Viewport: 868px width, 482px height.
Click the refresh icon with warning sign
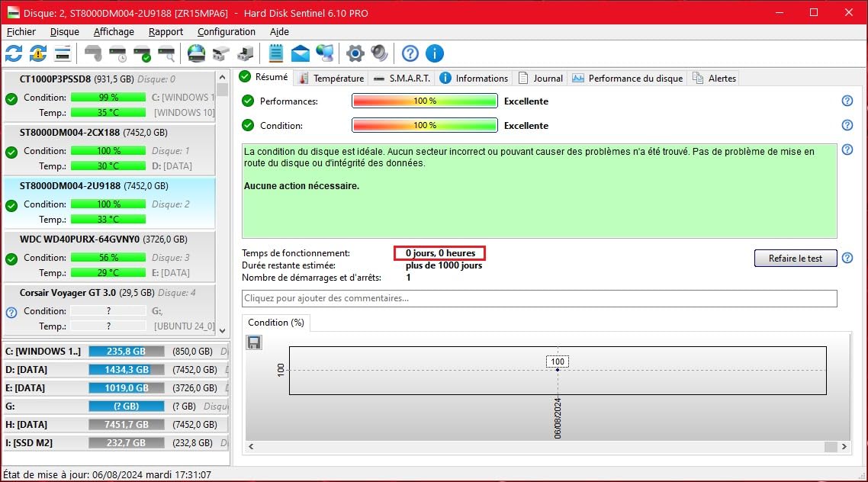pyautogui.click(x=38, y=53)
